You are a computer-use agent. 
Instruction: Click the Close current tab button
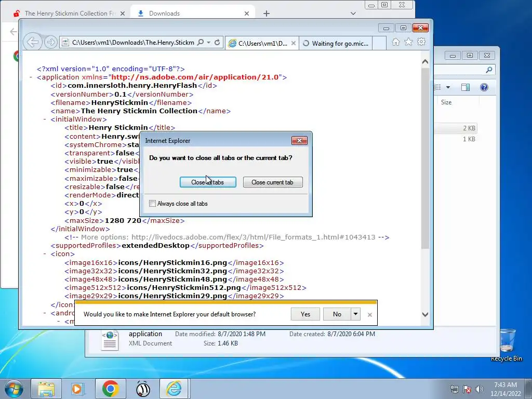click(272, 182)
